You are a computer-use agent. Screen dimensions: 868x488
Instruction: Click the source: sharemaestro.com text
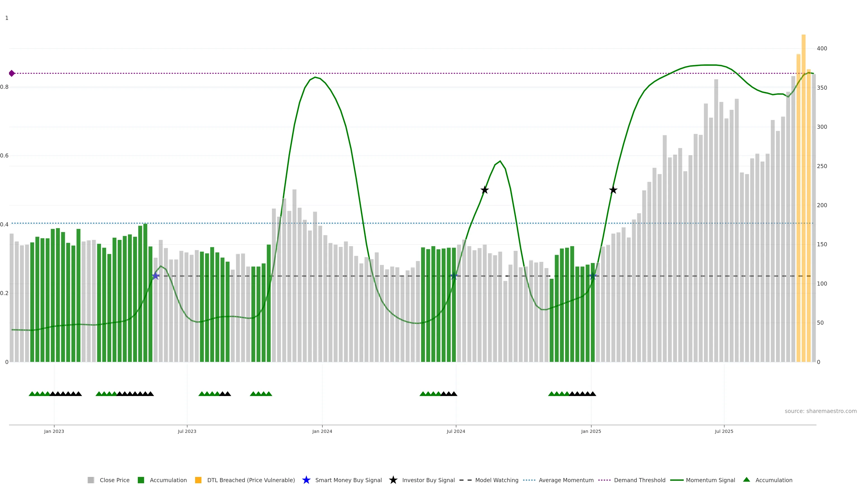coord(821,411)
